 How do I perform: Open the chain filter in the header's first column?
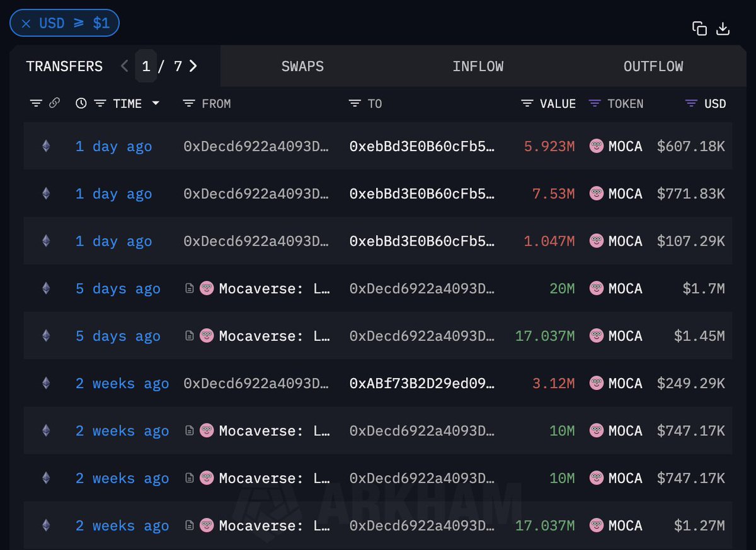pos(36,103)
